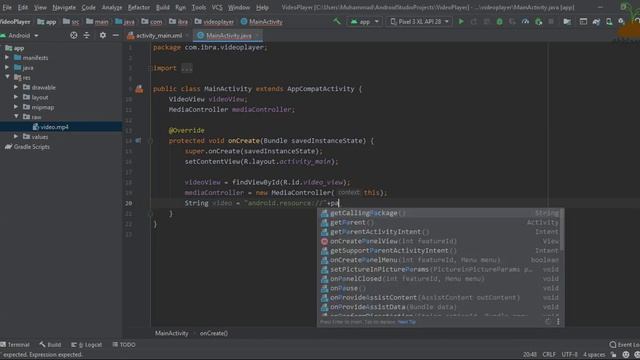Open the Logcat tool window
640x360 pixels.
87,344
